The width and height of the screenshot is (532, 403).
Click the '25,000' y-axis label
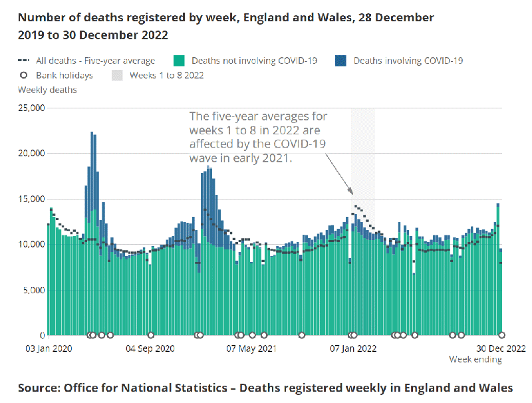coord(31,108)
